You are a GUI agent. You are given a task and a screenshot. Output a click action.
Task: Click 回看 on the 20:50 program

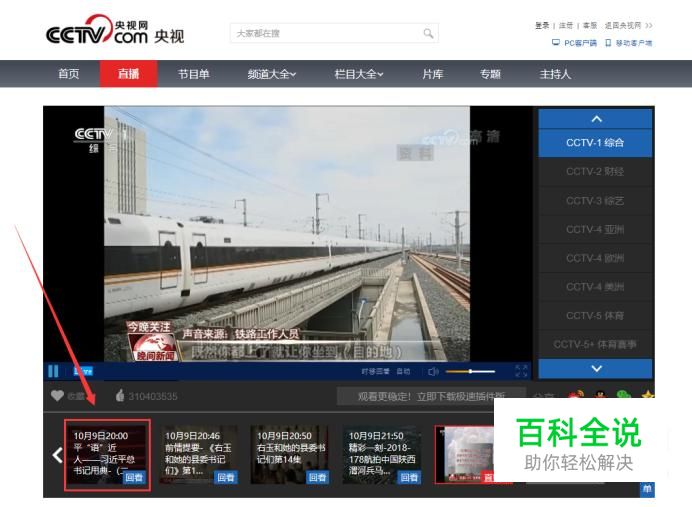point(318,477)
